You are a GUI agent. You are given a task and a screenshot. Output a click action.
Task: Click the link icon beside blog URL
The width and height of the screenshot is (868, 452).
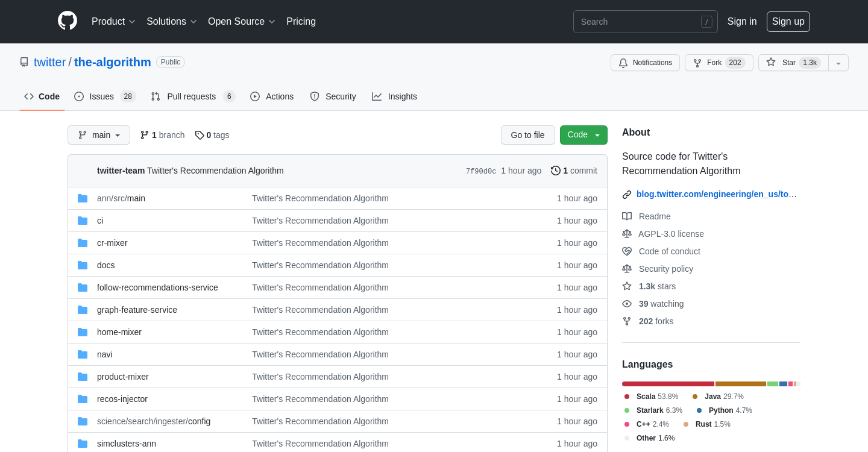pos(627,194)
